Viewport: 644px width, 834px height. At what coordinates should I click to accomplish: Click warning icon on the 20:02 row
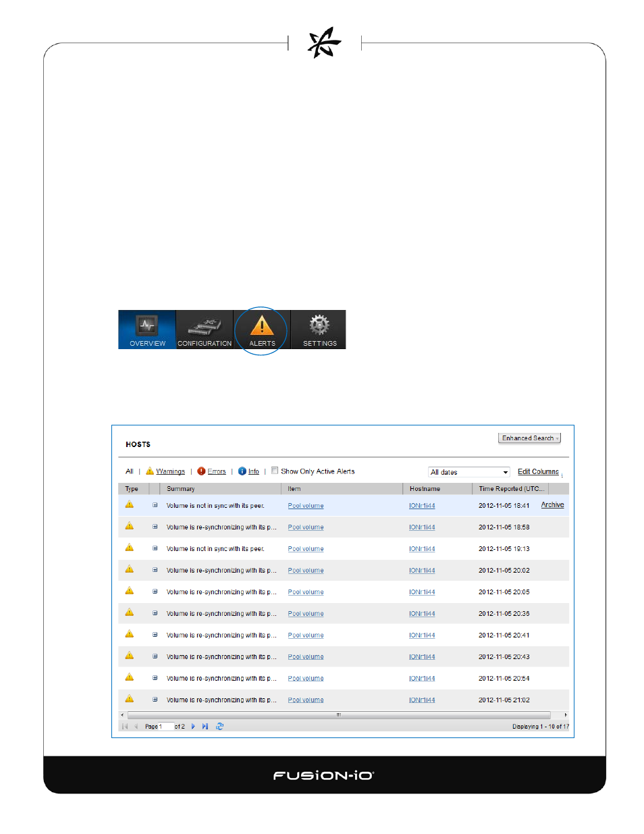click(x=130, y=569)
